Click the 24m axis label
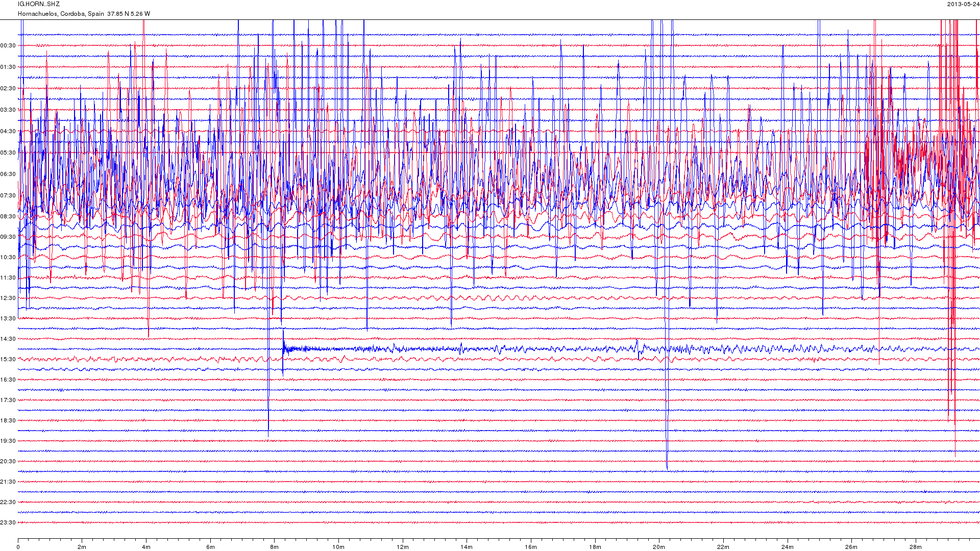 788,547
